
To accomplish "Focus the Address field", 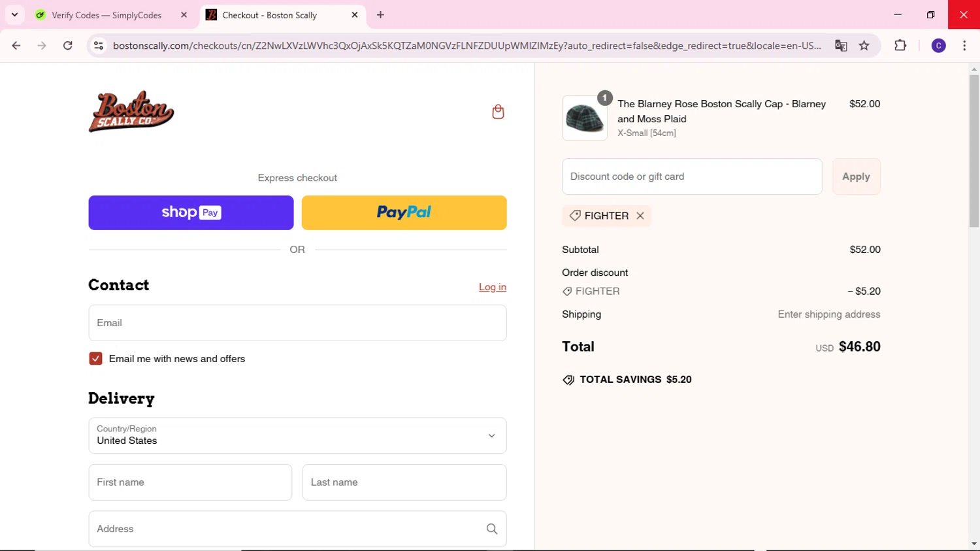I will click(297, 529).
